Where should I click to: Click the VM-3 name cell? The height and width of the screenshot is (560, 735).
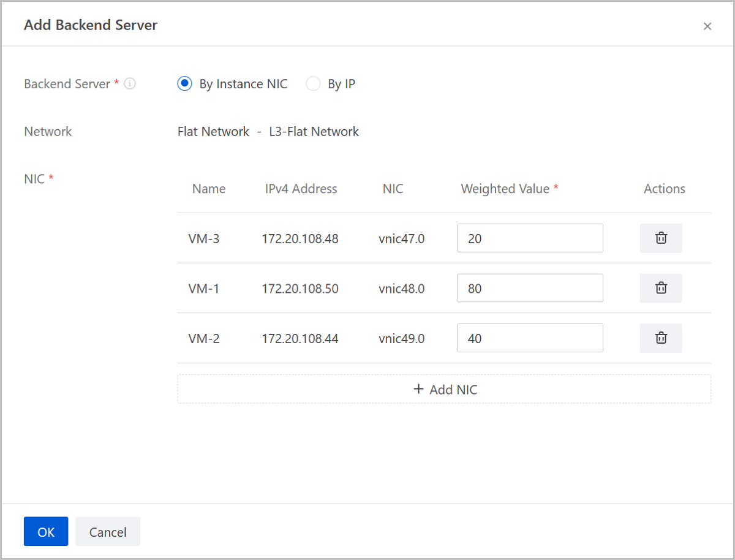point(204,239)
